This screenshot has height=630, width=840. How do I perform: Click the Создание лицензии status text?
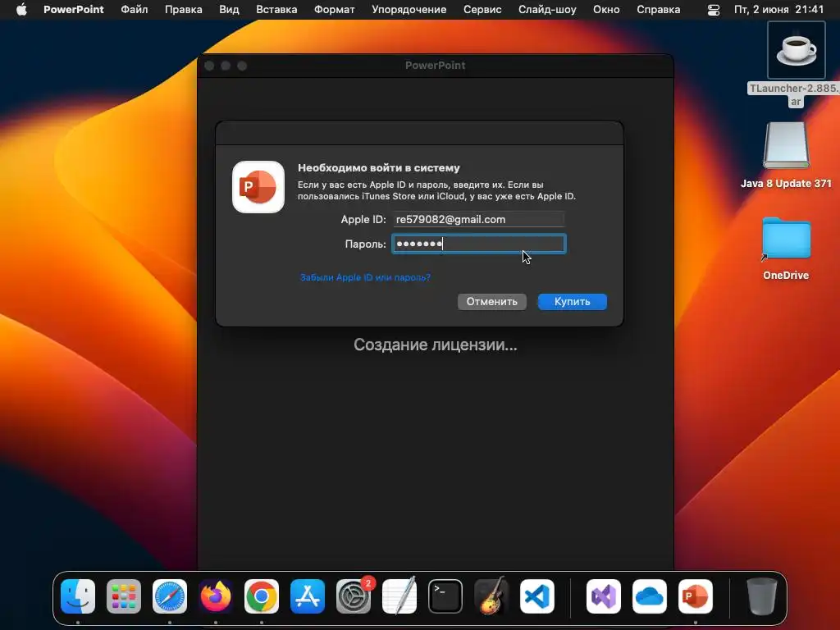coord(436,345)
